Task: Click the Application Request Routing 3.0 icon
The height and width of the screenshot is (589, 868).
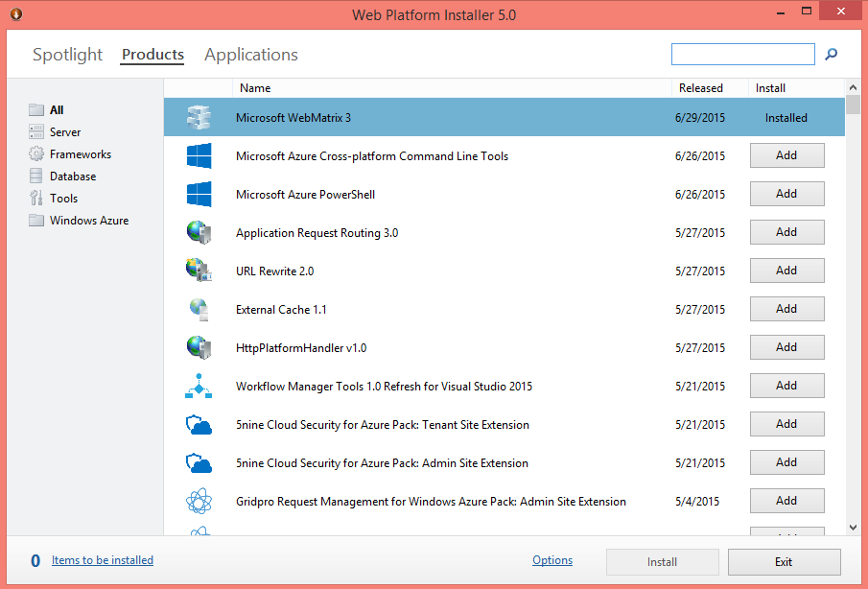Action: click(199, 232)
